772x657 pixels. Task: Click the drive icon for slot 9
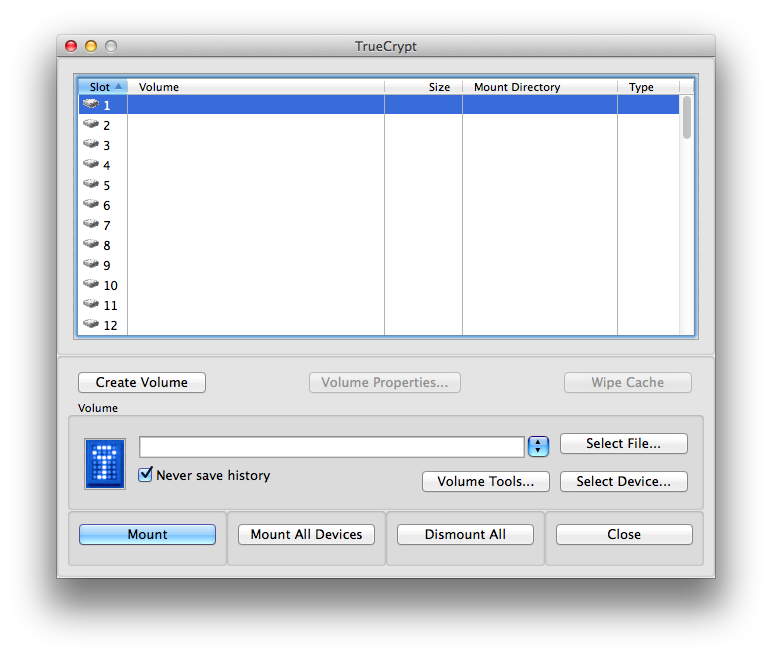91,263
